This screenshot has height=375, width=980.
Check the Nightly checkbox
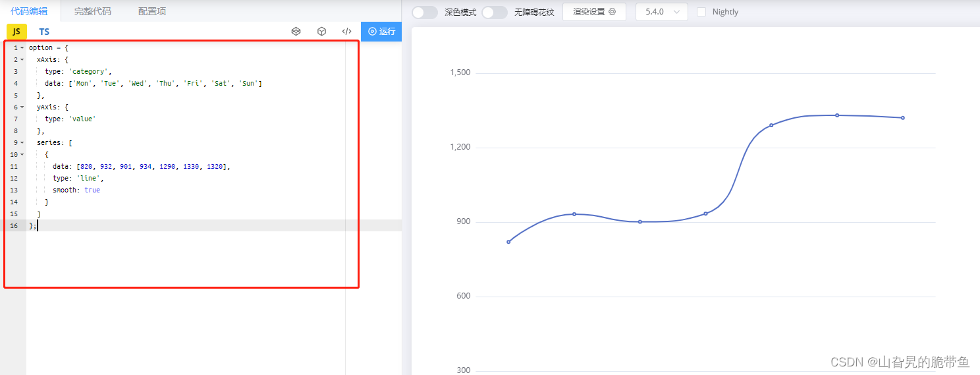pyautogui.click(x=701, y=12)
